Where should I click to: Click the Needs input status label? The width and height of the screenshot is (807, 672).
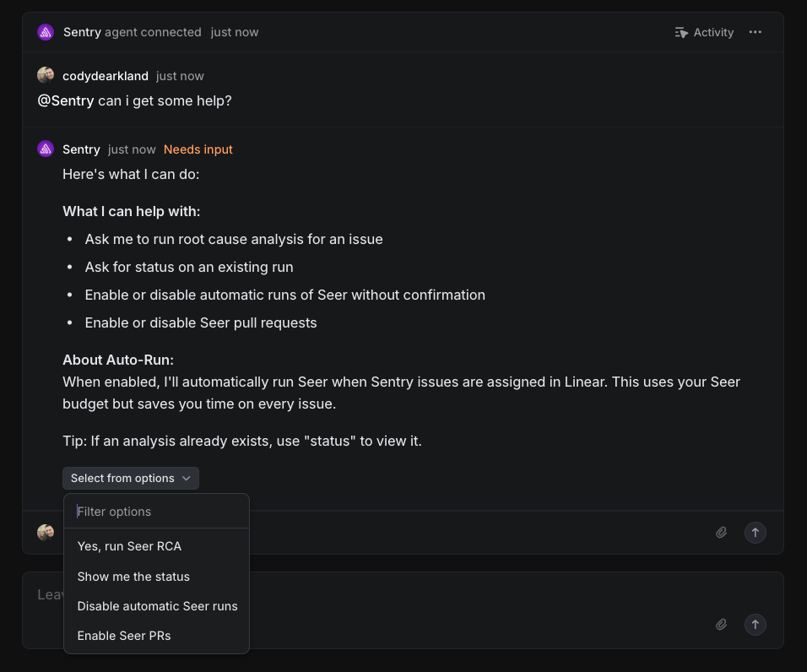198,149
